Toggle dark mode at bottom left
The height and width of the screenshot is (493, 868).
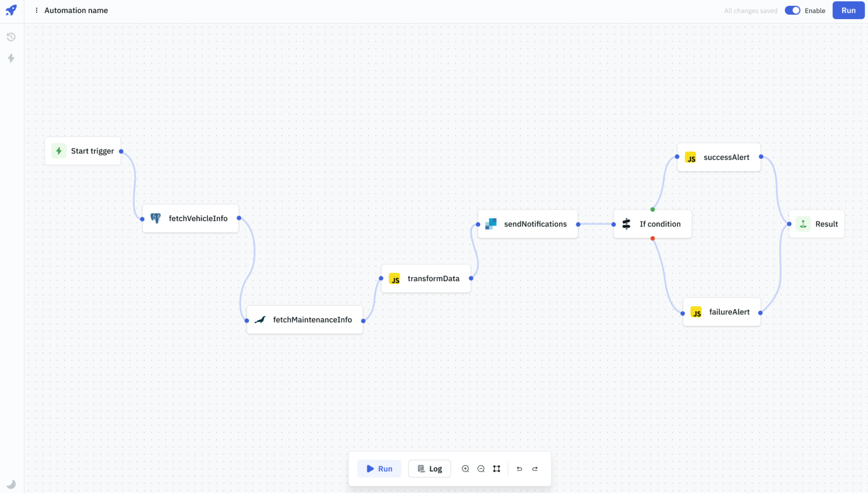click(x=11, y=484)
